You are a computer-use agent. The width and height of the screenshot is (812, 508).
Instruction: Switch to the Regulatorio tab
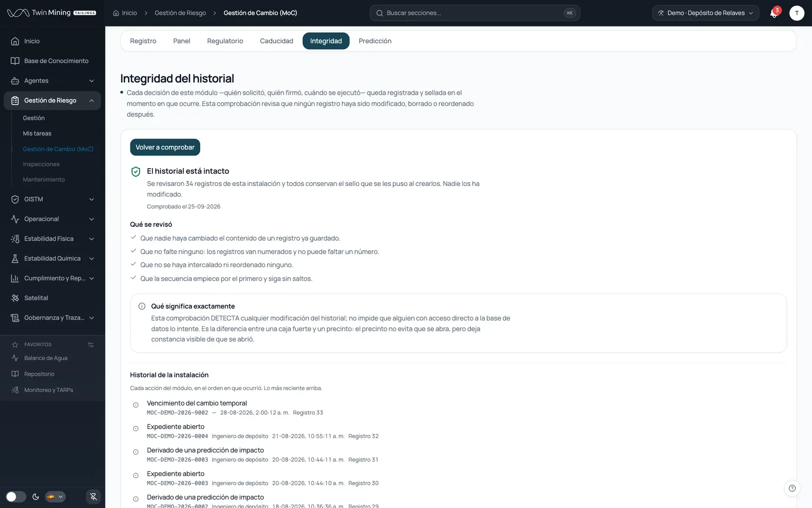tap(225, 41)
